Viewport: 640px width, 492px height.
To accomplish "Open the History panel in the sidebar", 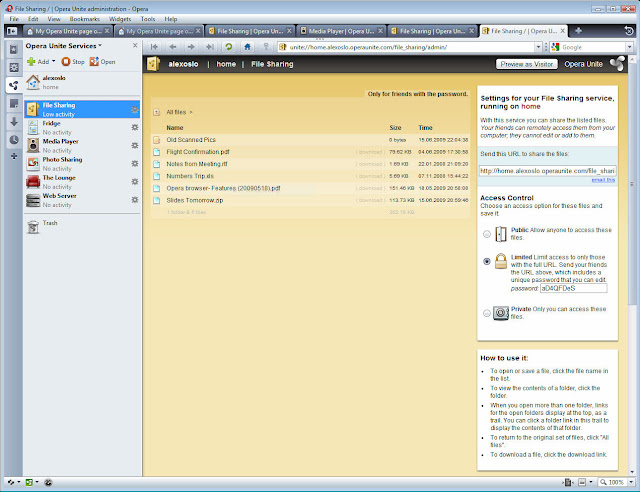I will [x=14, y=140].
